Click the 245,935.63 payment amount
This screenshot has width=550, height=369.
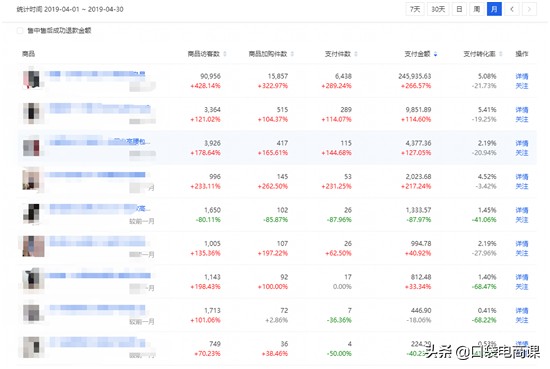[x=415, y=76]
